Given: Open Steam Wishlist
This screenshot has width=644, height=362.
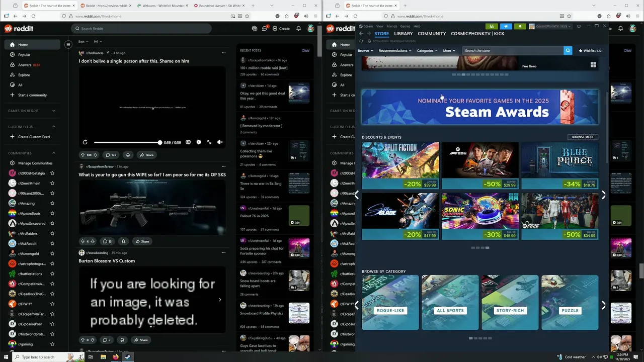Looking at the screenshot, I should pos(590,51).
